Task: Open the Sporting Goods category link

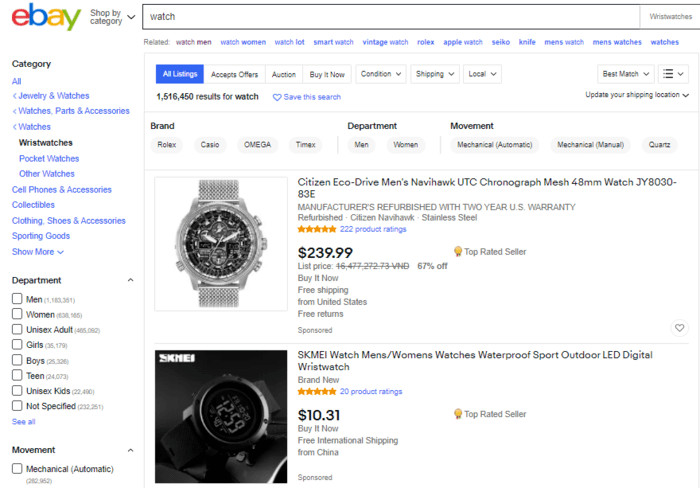Action: pos(41,236)
